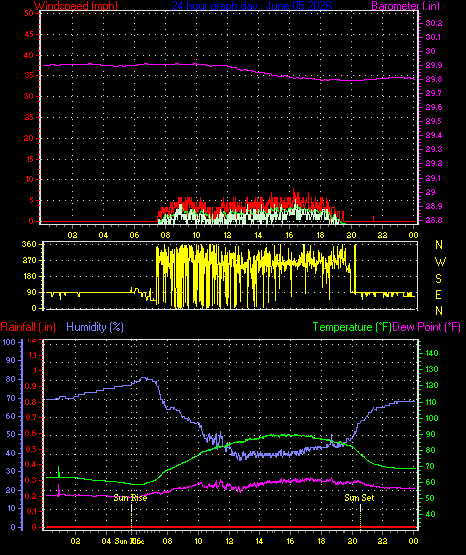
Task: Select the Rainfall (.in) legend label
Action: click(x=28, y=327)
